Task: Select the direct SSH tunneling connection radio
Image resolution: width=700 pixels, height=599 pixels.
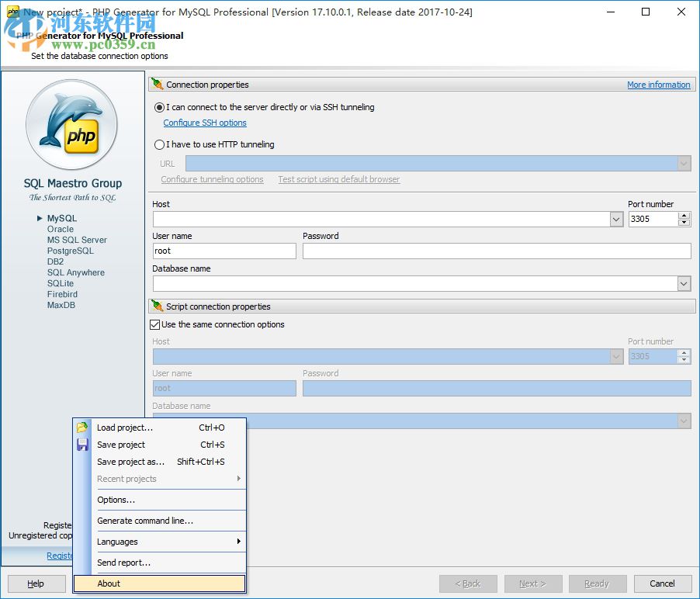Action: (x=158, y=108)
